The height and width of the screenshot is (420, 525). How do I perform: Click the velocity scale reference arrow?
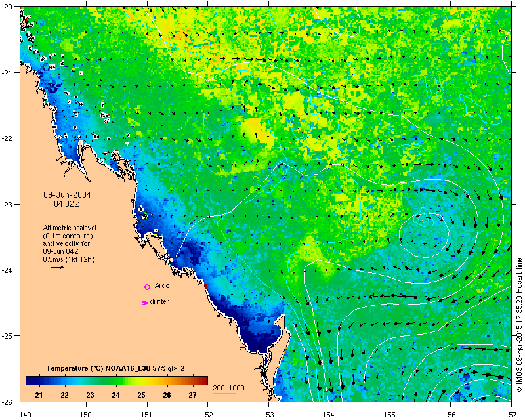(58, 267)
